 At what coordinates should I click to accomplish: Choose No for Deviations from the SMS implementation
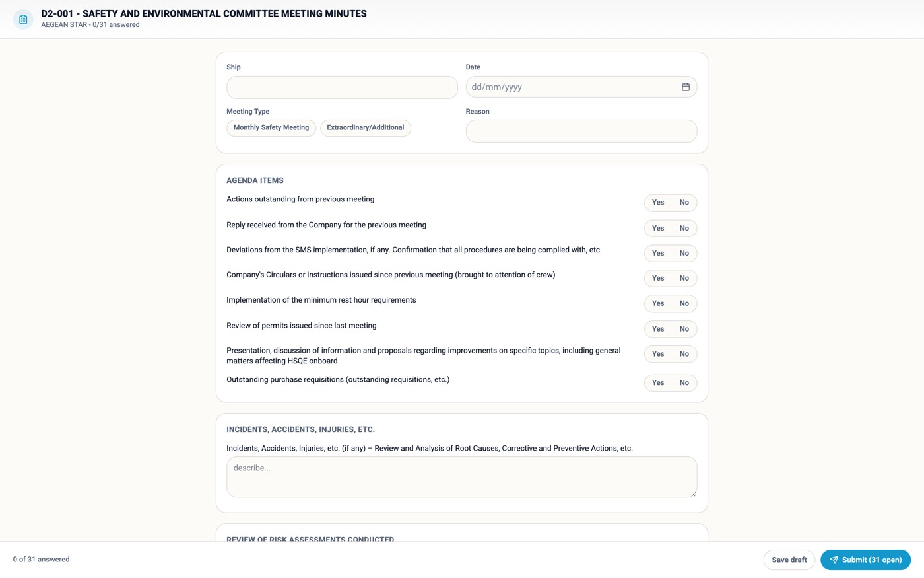pos(684,253)
